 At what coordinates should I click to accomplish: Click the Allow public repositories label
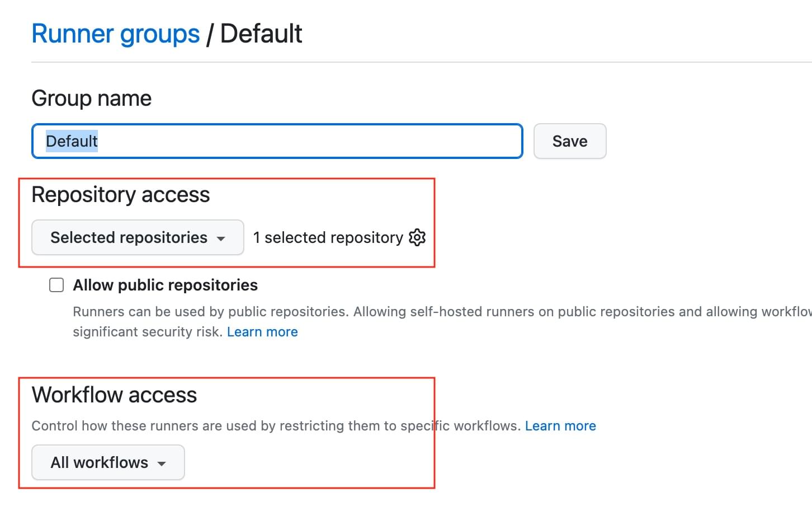[165, 285]
